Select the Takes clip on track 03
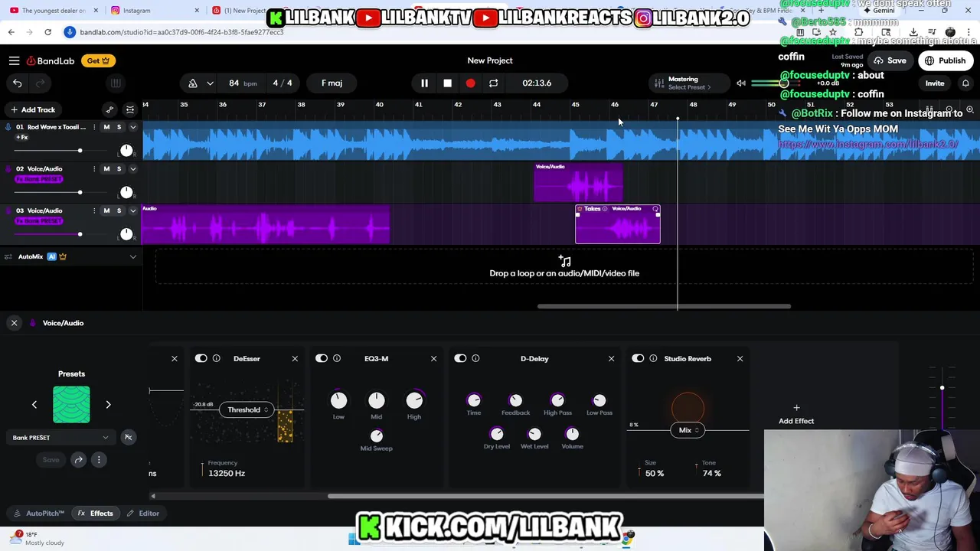Screen dimensions: 980x551 (x=618, y=224)
